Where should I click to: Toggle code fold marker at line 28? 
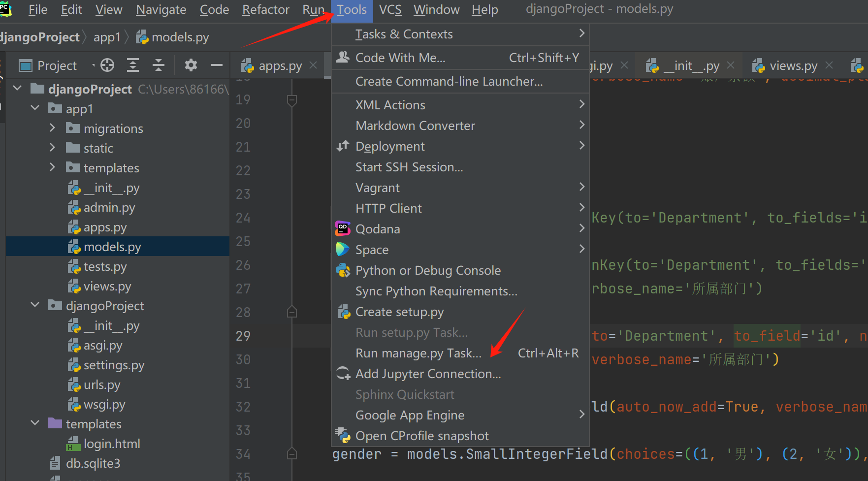[x=291, y=312]
